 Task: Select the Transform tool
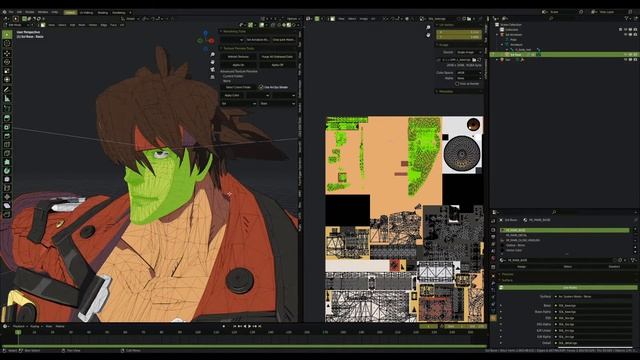(x=7, y=80)
